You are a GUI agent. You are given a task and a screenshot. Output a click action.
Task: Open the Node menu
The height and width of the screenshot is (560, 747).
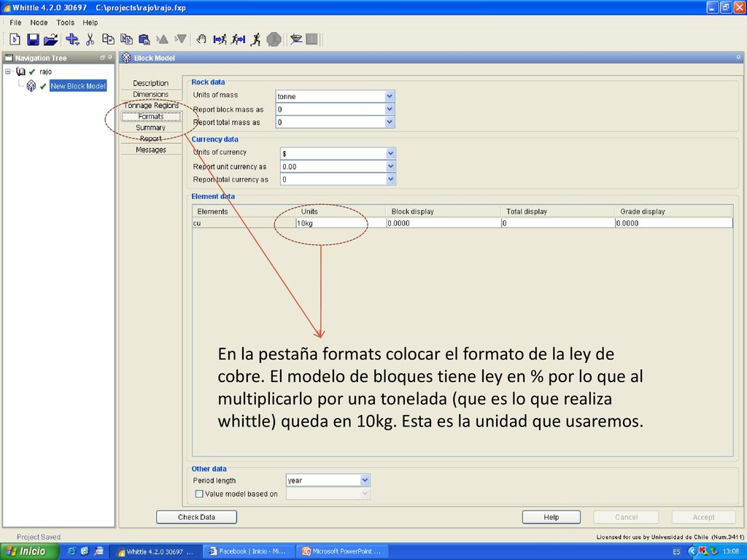(39, 23)
